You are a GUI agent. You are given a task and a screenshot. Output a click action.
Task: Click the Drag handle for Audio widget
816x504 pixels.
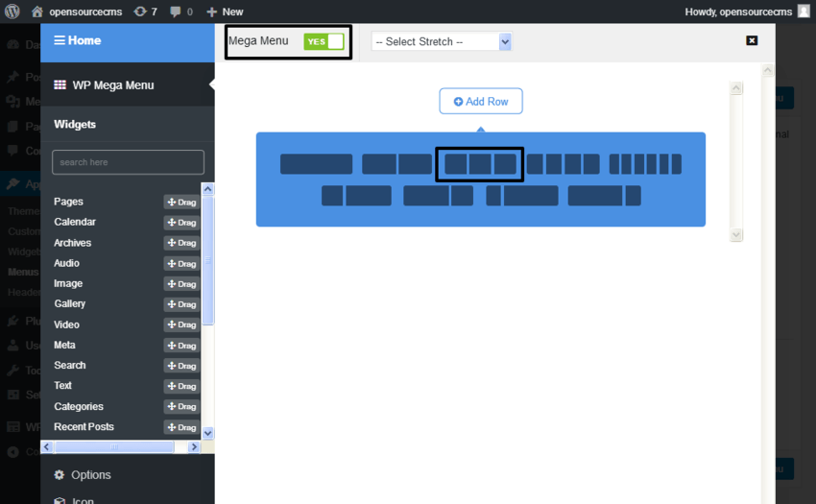pos(181,263)
